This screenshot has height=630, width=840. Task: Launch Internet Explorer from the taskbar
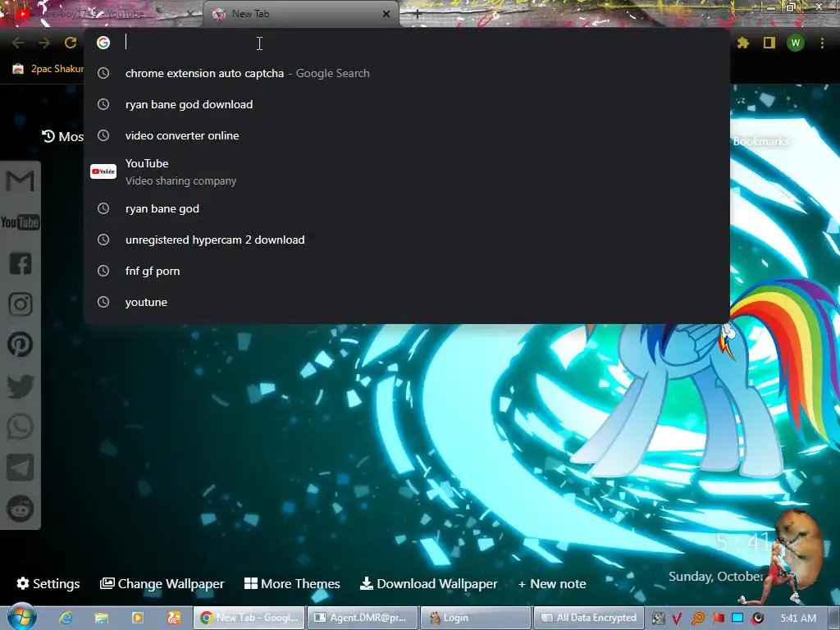(66, 618)
